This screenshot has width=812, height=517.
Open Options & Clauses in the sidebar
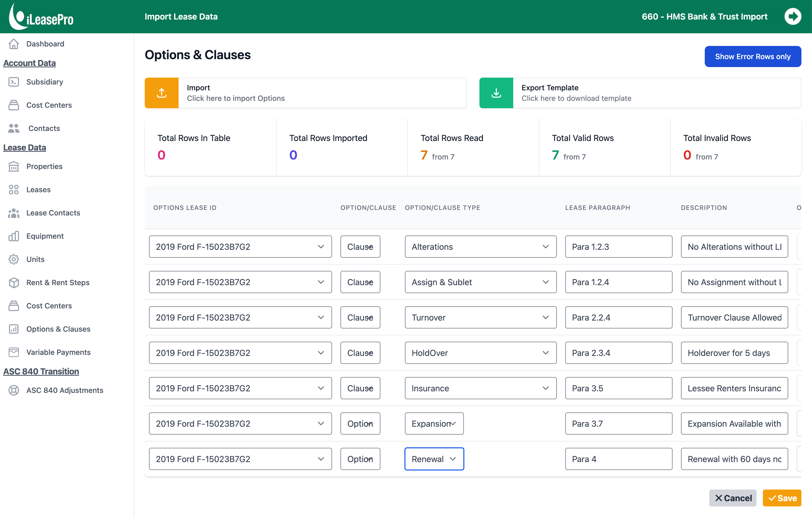(58, 329)
